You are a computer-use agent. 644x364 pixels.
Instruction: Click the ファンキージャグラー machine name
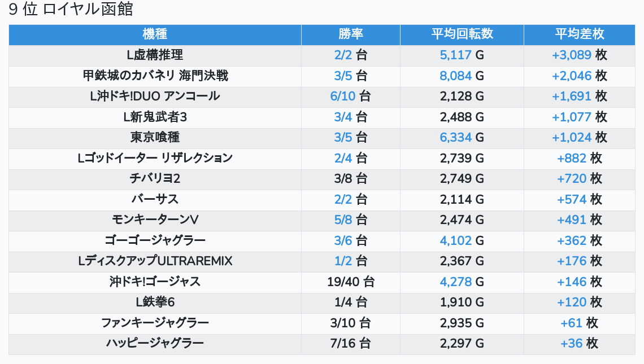click(155, 323)
